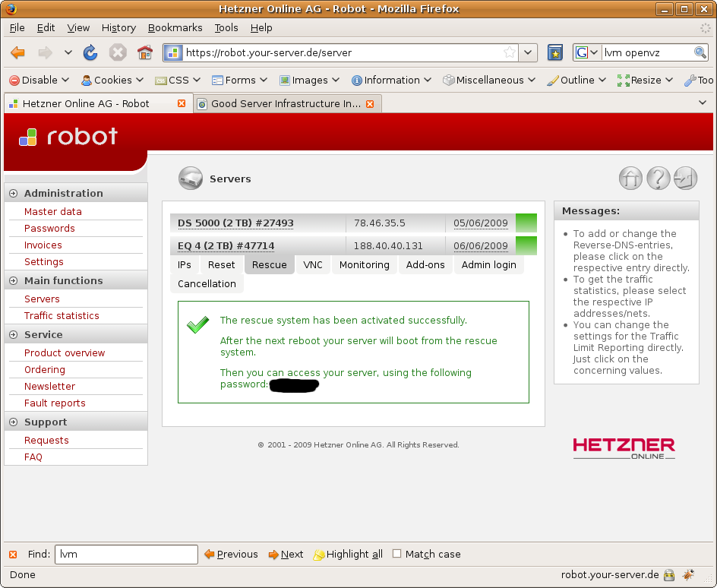This screenshot has height=588, width=717.
Task: Open the Admin login tab
Action: [489, 264]
